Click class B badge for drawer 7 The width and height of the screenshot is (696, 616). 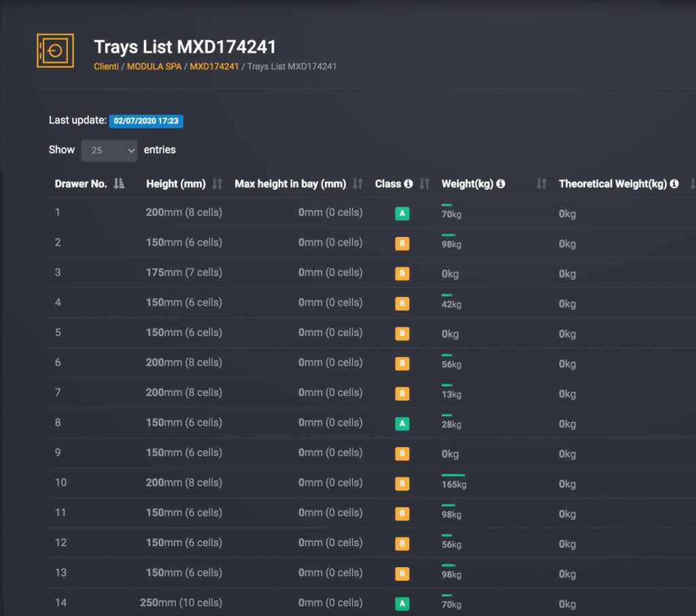coord(402,393)
